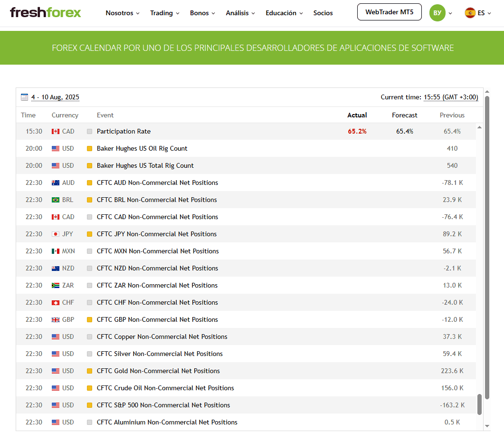The height and width of the screenshot is (433, 504).
Task: Click the Actual column header
Action: click(x=357, y=115)
